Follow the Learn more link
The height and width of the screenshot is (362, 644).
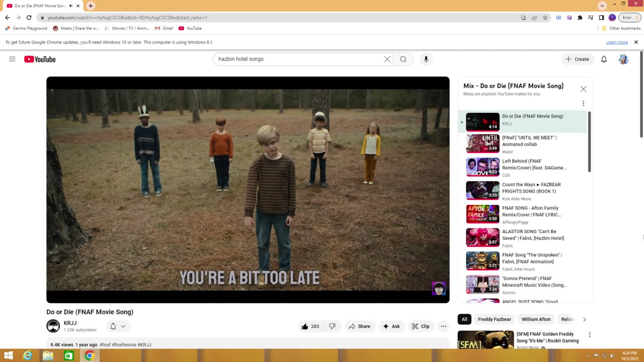(x=617, y=42)
